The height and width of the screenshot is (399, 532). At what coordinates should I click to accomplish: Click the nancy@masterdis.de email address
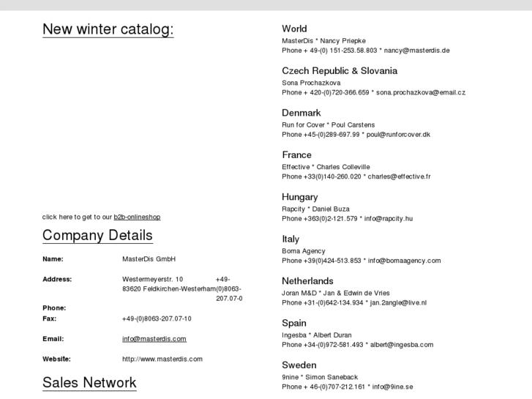(417, 51)
